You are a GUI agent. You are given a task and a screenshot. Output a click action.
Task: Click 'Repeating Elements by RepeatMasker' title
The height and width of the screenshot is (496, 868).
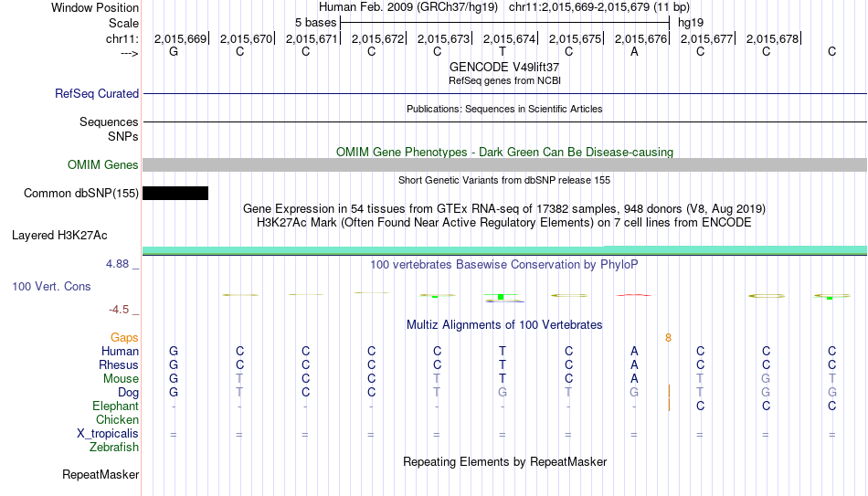(504, 461)
